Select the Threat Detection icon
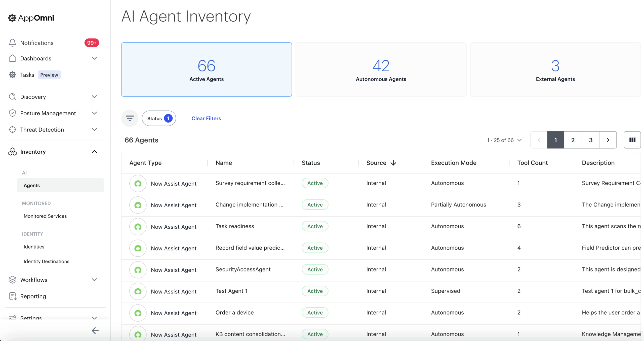 pos(12,129)
